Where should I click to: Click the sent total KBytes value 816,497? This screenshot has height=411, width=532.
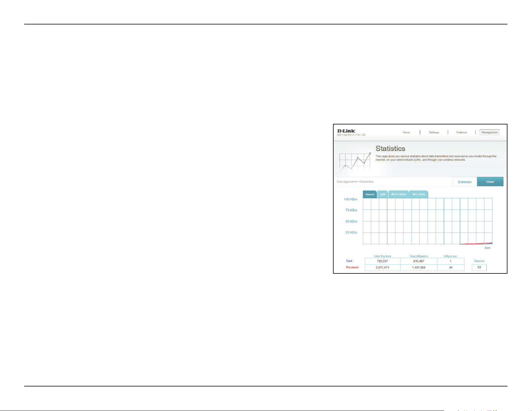point(419,261)
